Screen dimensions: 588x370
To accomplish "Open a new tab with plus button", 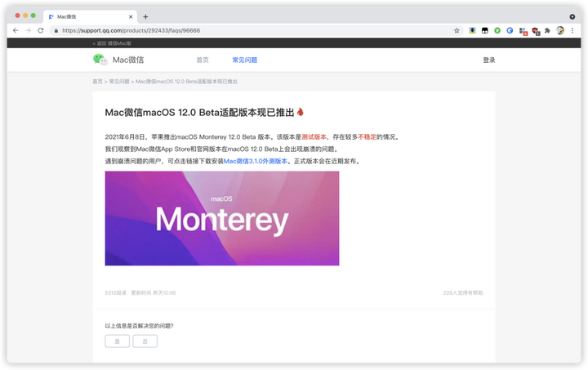I will pyautogui.click(x=145, y=16).
